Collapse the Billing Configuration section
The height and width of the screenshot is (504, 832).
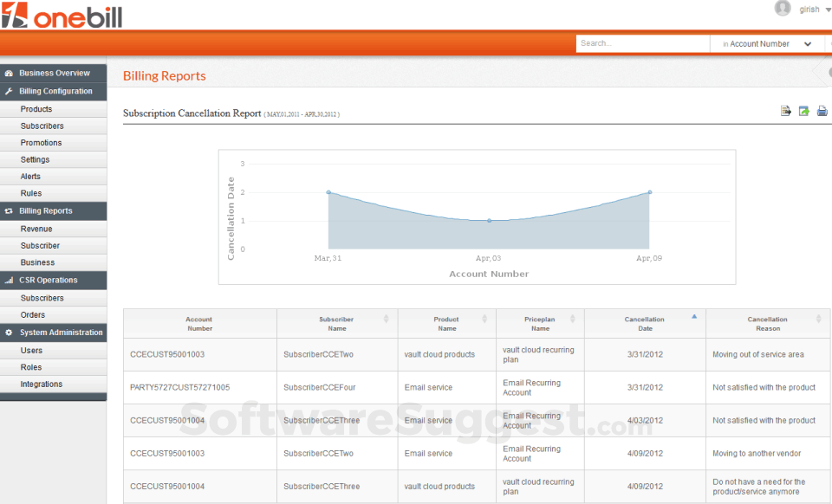(54, 91)
